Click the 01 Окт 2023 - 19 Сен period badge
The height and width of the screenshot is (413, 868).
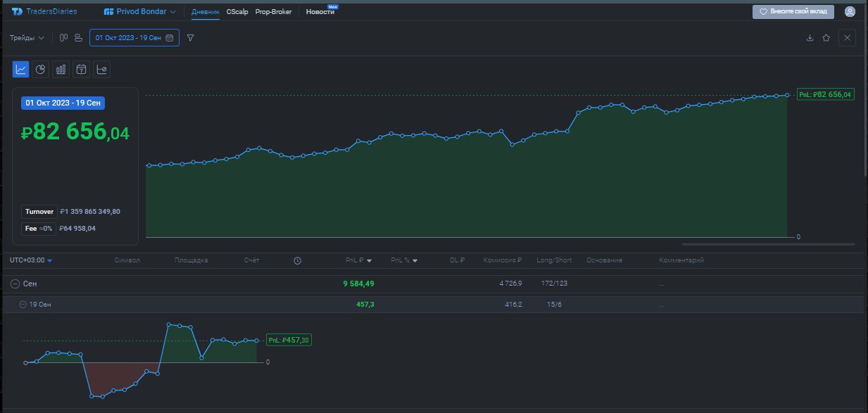63,103
